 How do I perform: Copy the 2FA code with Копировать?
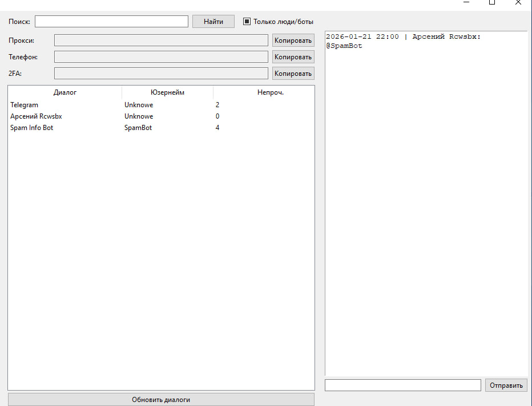tap(293, 74)
